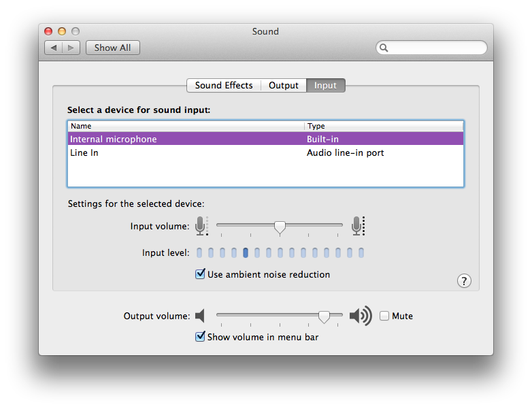
Task: Adjust the Output volume slider knob
Action: pyautogui.click(x=324, y=316)
